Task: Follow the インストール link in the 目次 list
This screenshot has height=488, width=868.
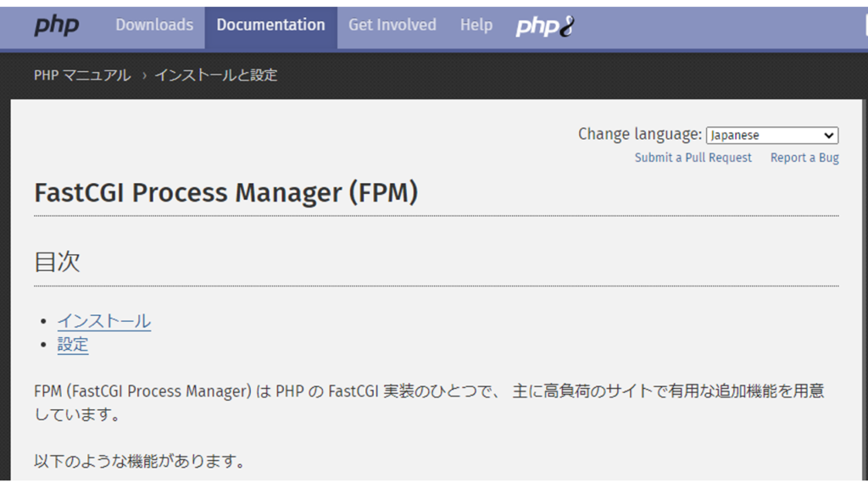Action: (103, 321)
